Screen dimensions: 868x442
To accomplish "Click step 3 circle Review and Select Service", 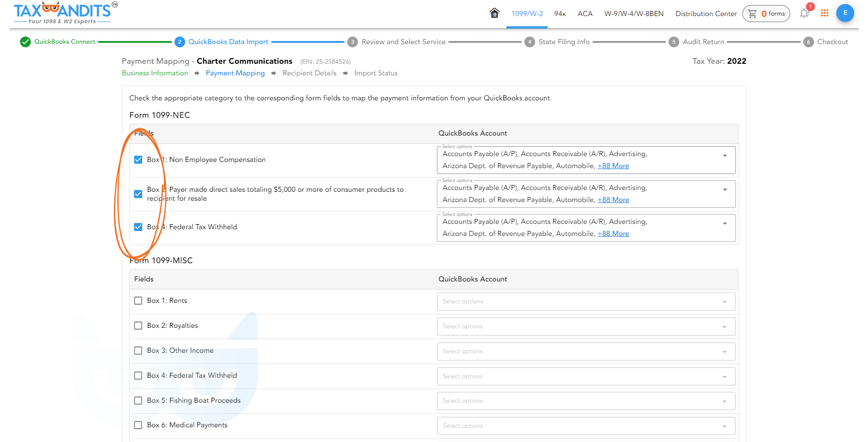I will (353, 42).
